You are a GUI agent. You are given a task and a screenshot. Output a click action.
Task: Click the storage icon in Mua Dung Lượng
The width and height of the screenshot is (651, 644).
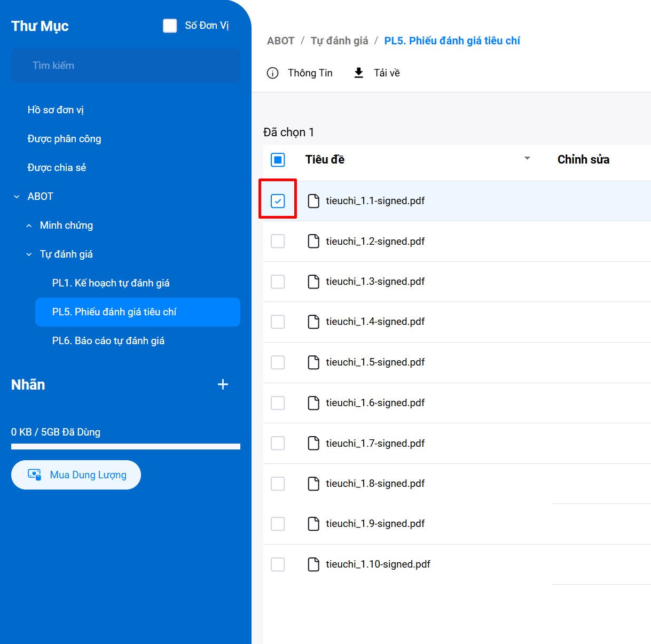(x=34, y=475)
